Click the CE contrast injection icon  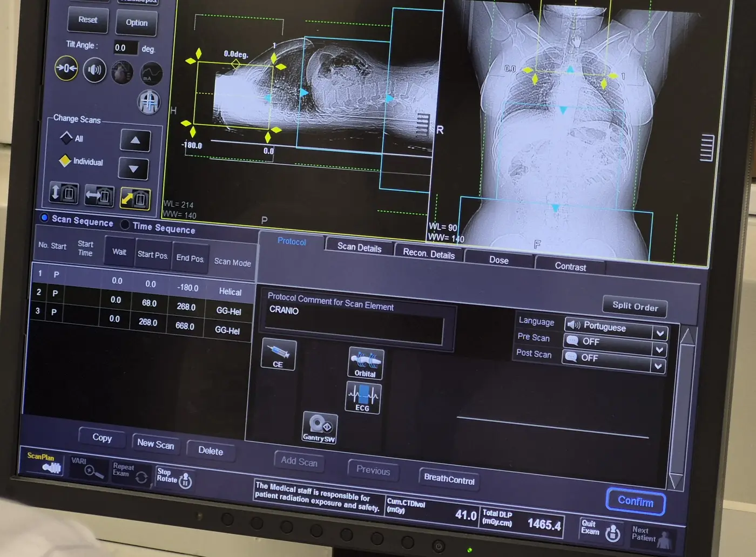pyautogui.click(x=279, y=355)
